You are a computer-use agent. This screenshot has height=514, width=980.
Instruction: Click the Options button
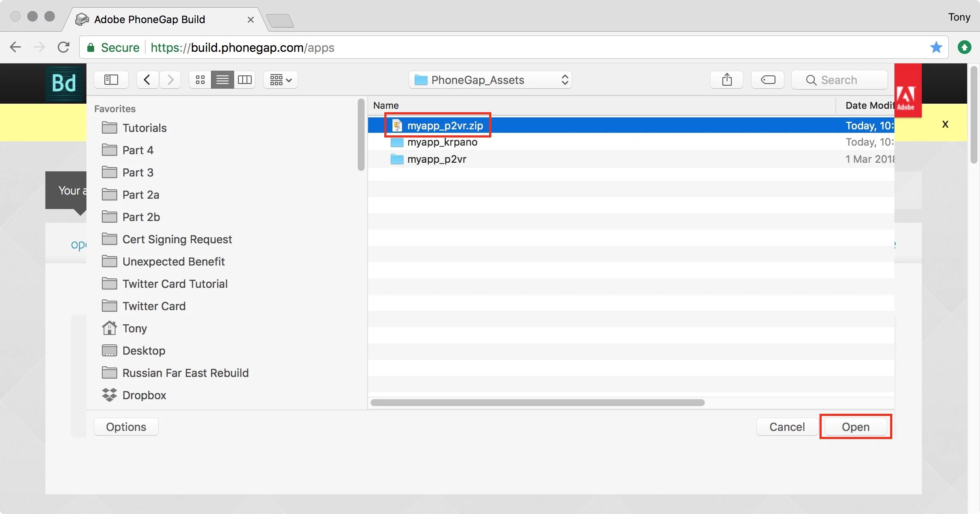tap(126, 427)
